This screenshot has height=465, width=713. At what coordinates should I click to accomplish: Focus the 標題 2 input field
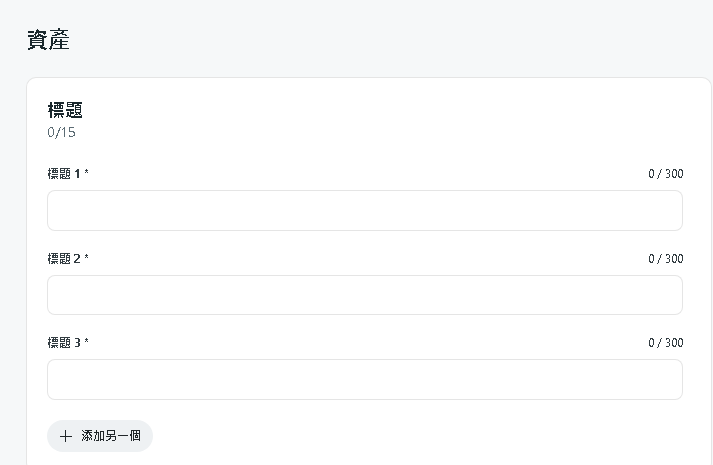coord(365,295)
